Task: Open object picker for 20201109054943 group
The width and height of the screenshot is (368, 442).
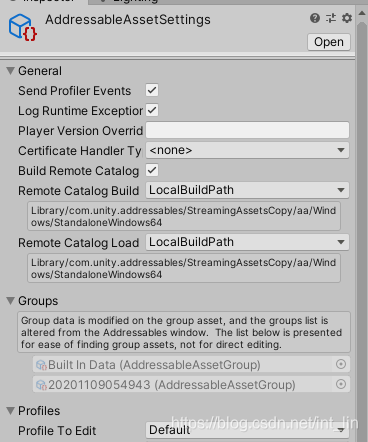Action: click(x=341, y=384)
